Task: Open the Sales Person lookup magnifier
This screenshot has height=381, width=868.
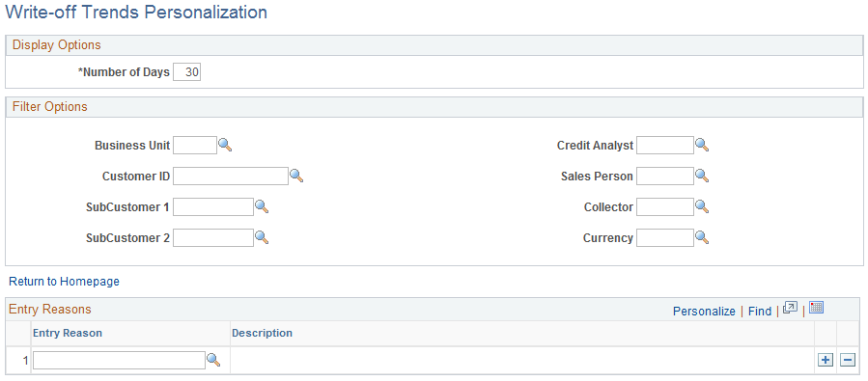Action: click(702, 176)
